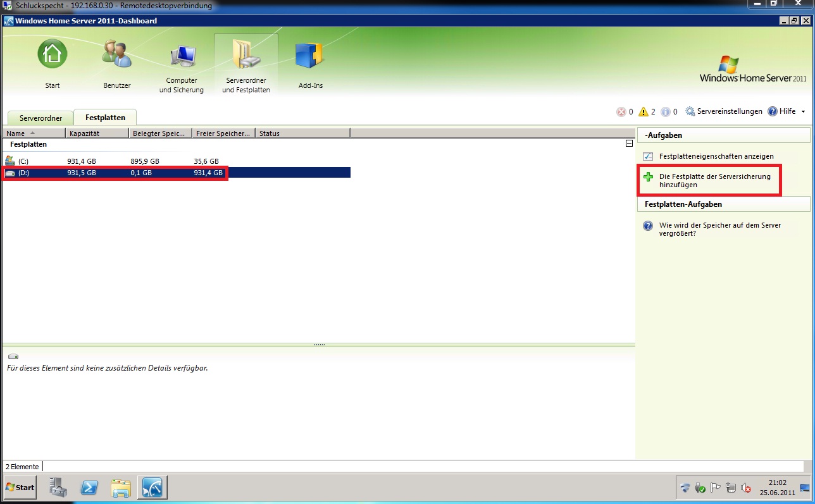
Task: Click the tray icon left of the red X icon
Action: coord(731,488)
